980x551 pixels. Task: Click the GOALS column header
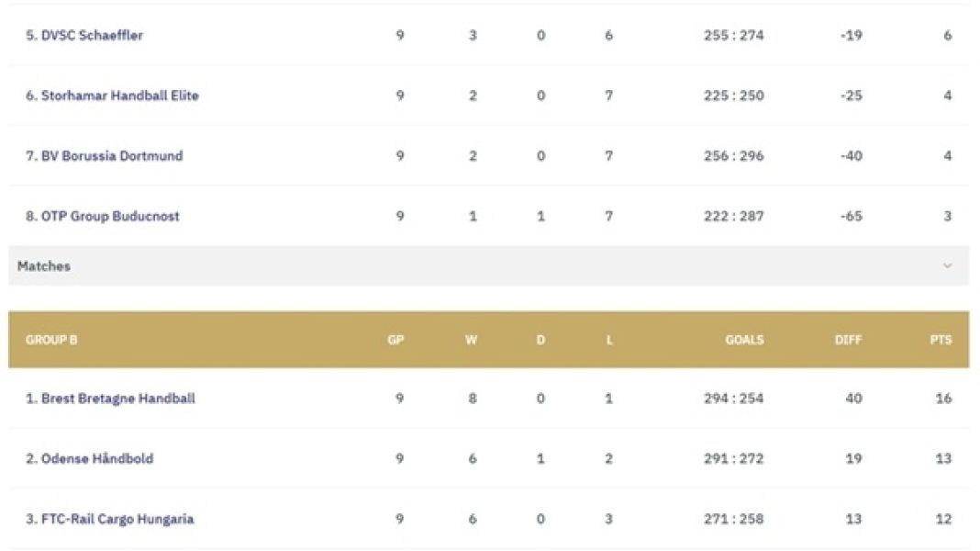[x=744, y=340]
